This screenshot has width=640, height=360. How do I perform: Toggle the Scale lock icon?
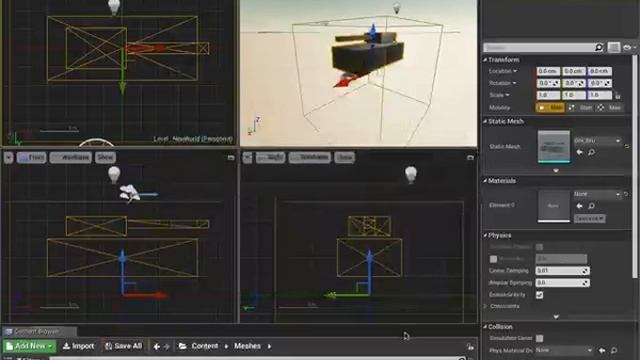point(618,96)
